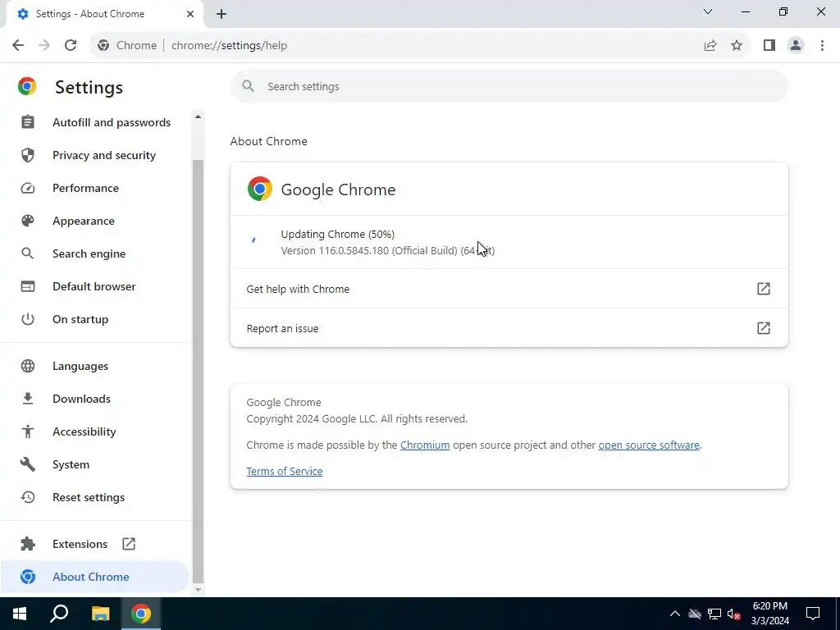
Task: Open Reset settings page
Action: [95, 498]
